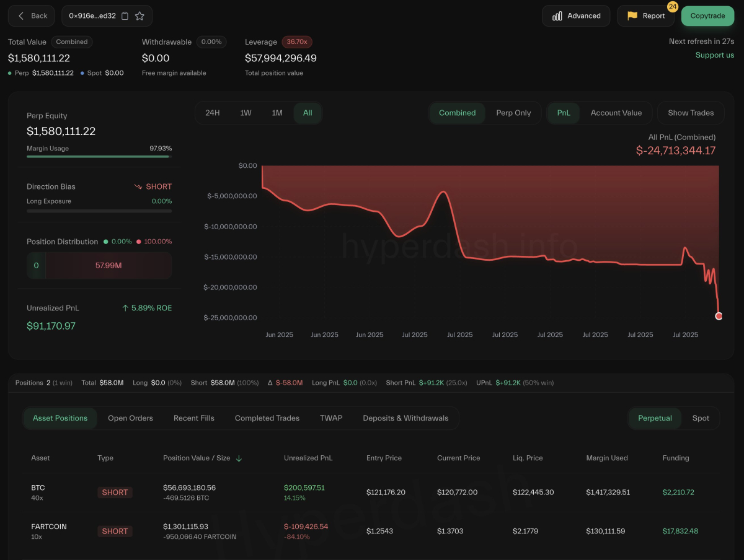The image size is (744, 560).
Task: Open the Asset Positions tab
Action: coord(60,418)
